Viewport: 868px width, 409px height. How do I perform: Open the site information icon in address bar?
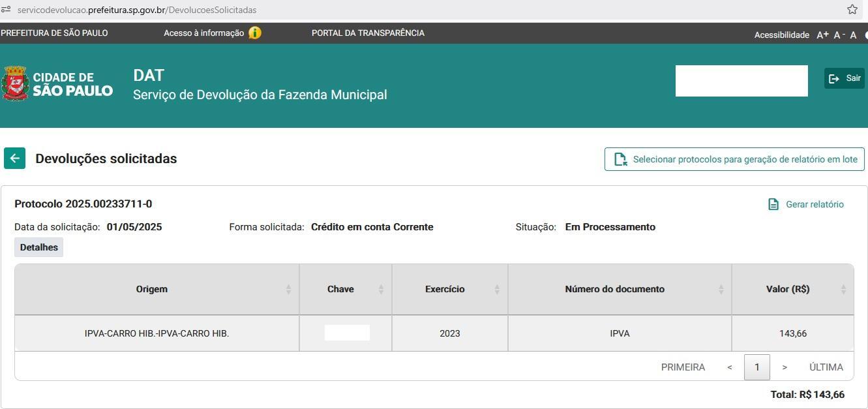[6, 10]
